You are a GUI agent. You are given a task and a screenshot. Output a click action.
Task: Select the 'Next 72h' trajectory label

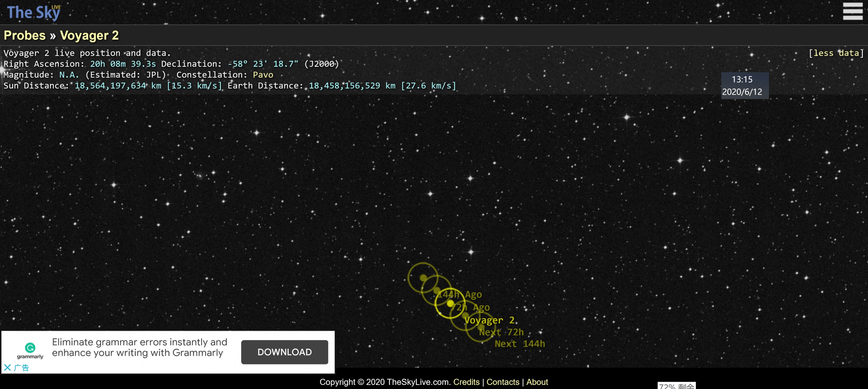[501, 332]
